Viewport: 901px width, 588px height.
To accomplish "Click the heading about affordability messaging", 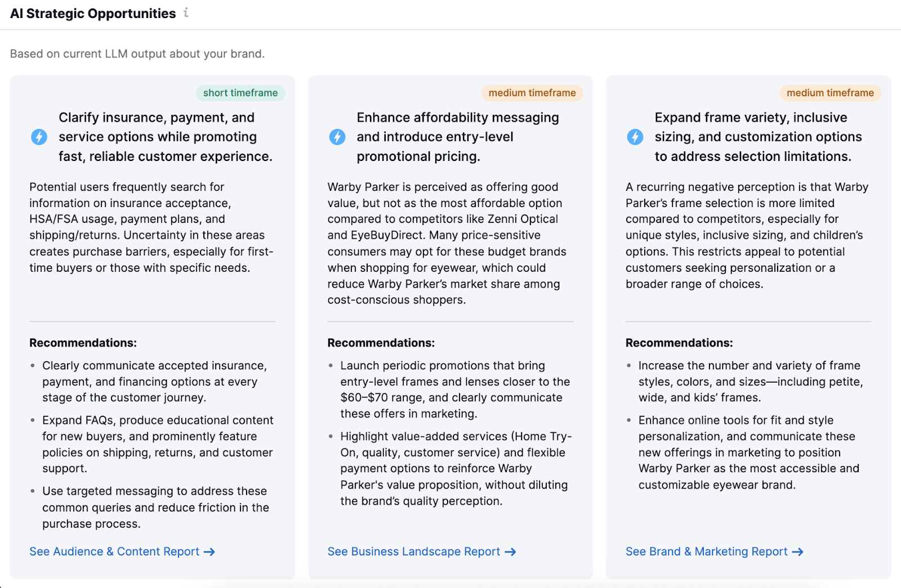I will click(458, 136).
